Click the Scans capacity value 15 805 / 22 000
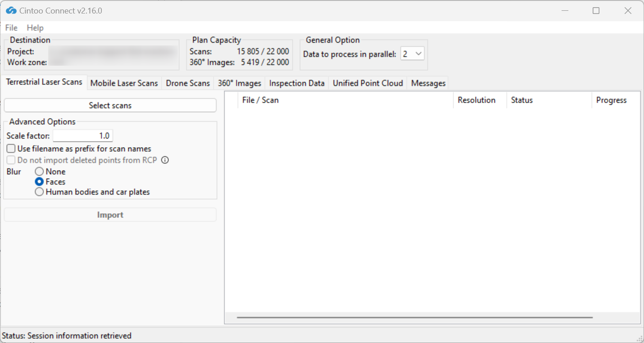This screenshot has width=644, height=343. pyautogui.click(x=263, y=52)
